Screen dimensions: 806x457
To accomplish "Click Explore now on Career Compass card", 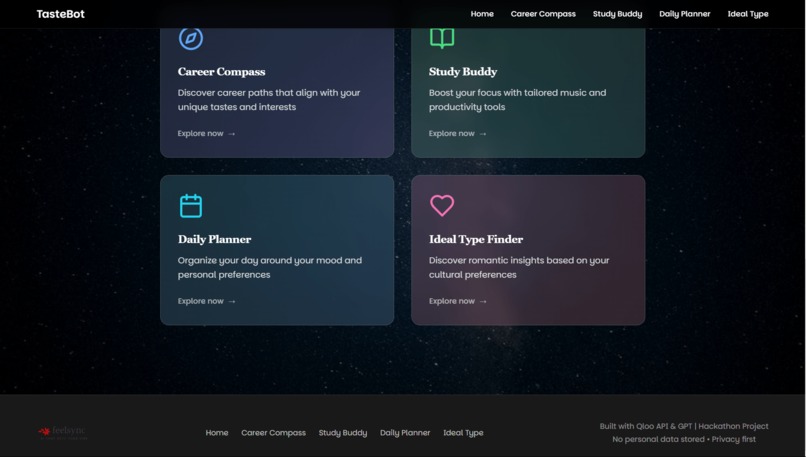I will pos(206,133).
